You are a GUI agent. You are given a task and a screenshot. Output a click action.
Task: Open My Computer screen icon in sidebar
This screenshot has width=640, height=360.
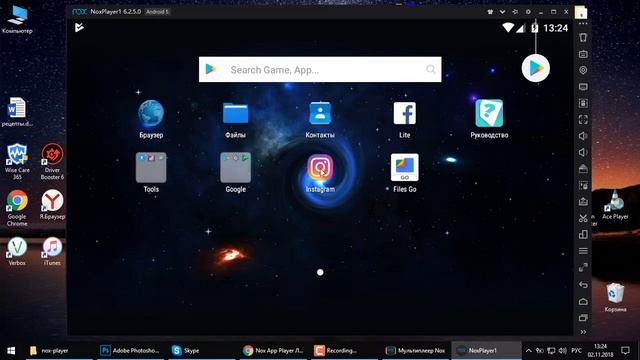tap(583, 87)
